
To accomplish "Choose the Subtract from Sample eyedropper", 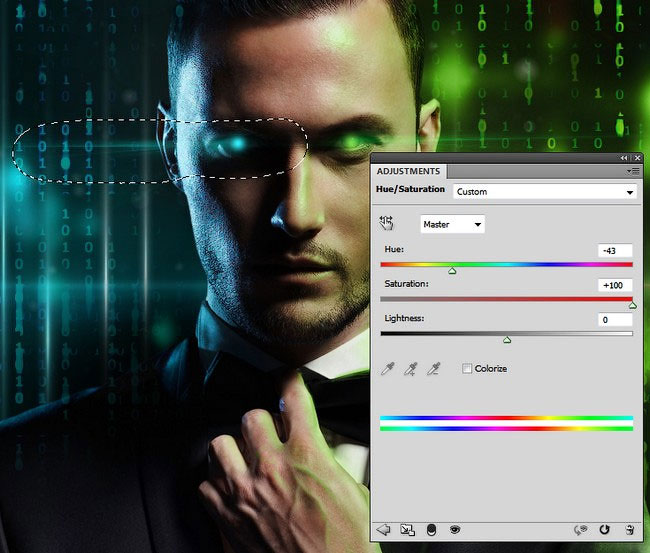I will (x=433, y=369).
